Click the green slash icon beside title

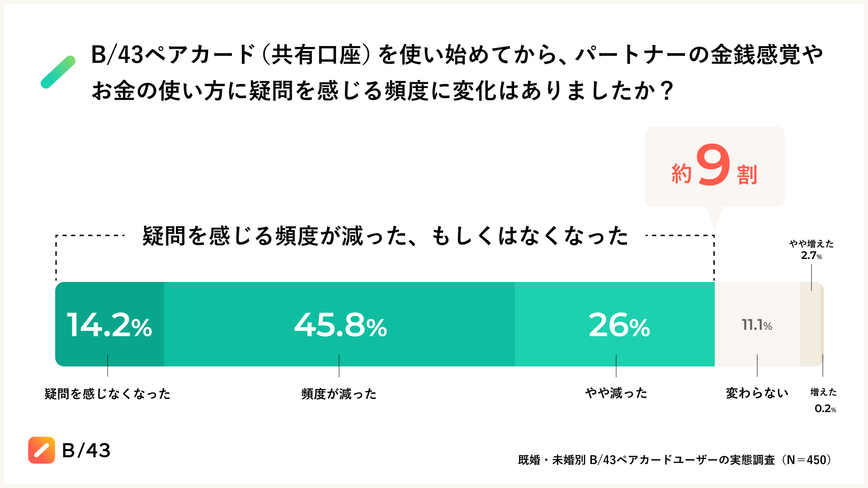click(x=58, y=72)
